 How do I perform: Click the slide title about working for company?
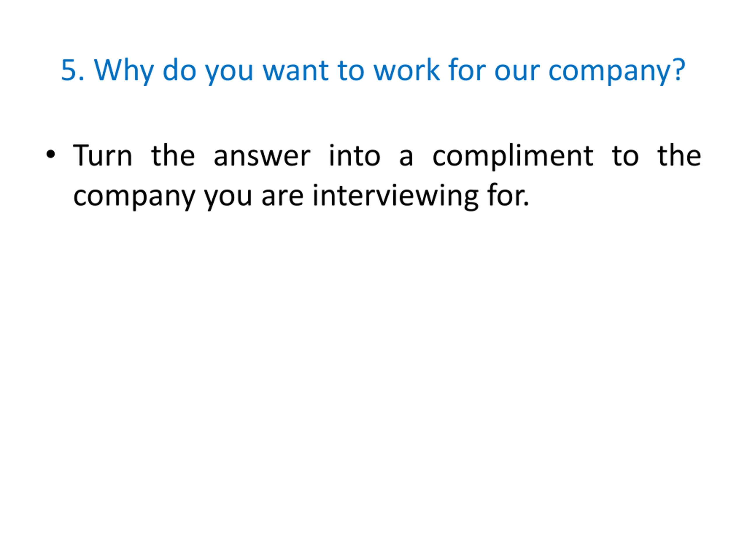[x=373, y=70]
